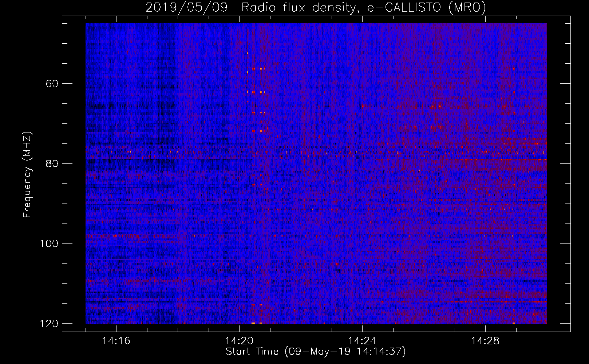Click the 14:16 time tick label
Image resolution: width=589 pixels, height=364 pixels.
[x=116, y=341]
